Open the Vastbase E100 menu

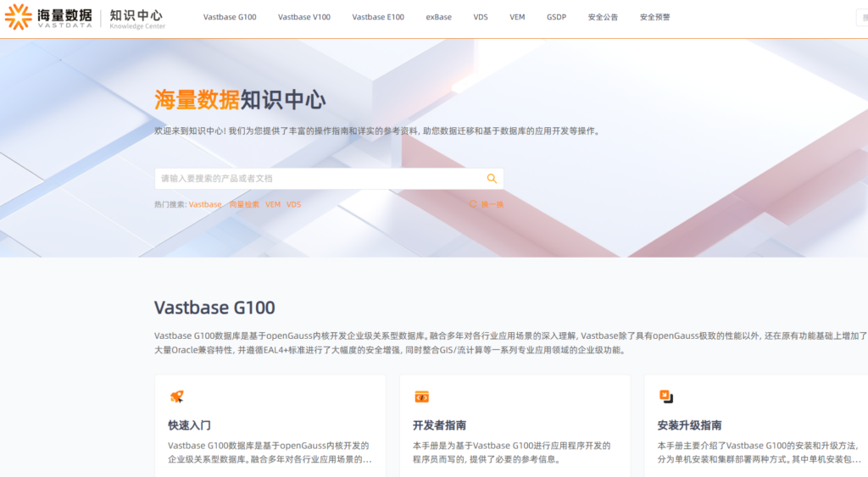click(x=378, y=17)
